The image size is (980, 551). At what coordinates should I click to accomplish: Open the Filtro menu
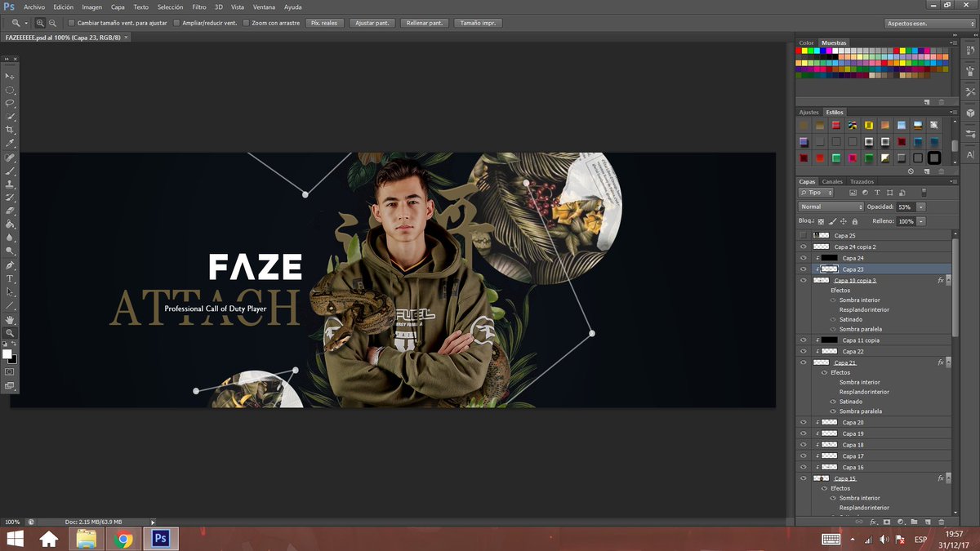click(x=199, y=7)
